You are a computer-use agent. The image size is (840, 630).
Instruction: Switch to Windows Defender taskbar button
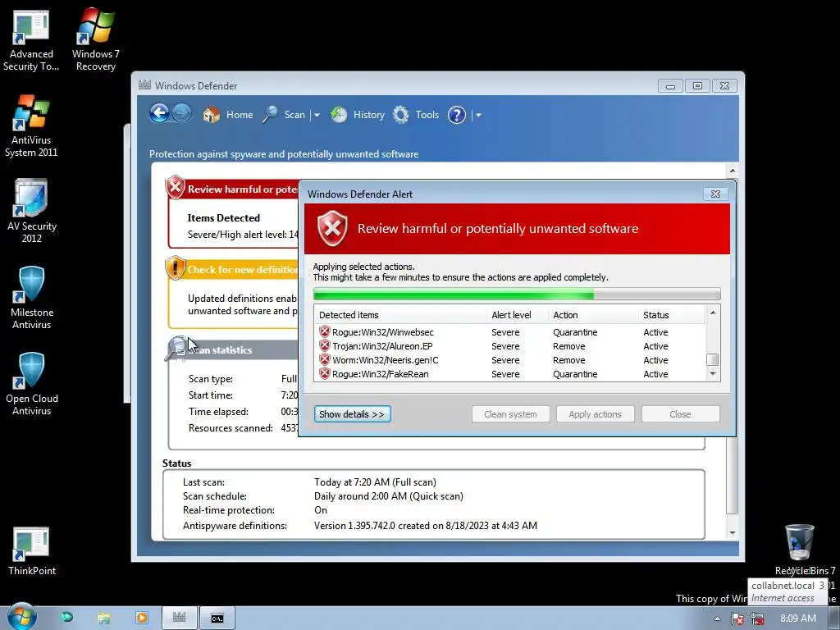180,618
